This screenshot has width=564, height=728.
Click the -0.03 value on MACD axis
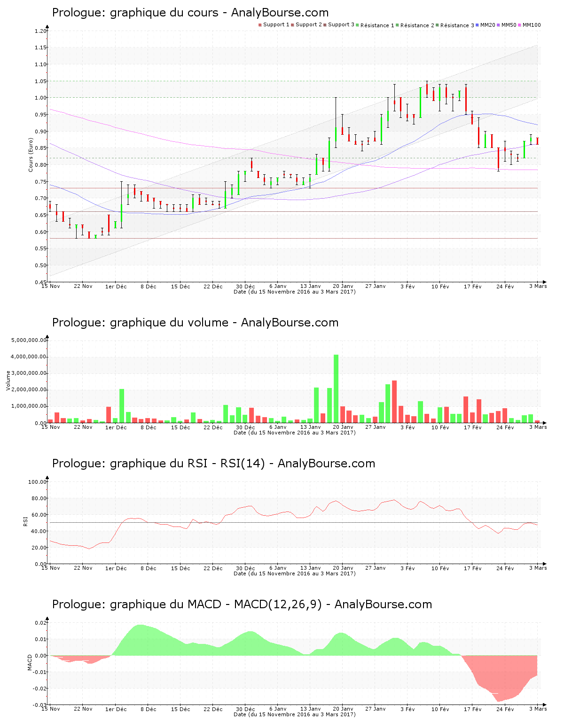point(39,705)
